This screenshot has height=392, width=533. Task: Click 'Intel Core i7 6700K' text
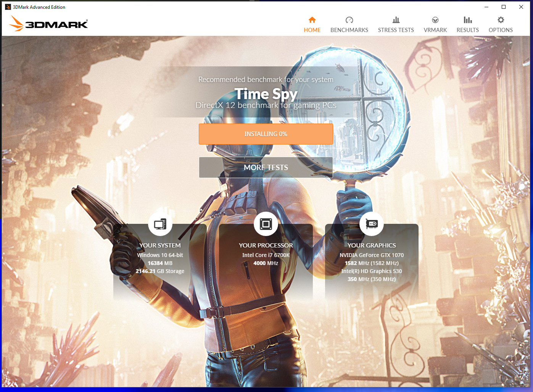pos(266,255)
